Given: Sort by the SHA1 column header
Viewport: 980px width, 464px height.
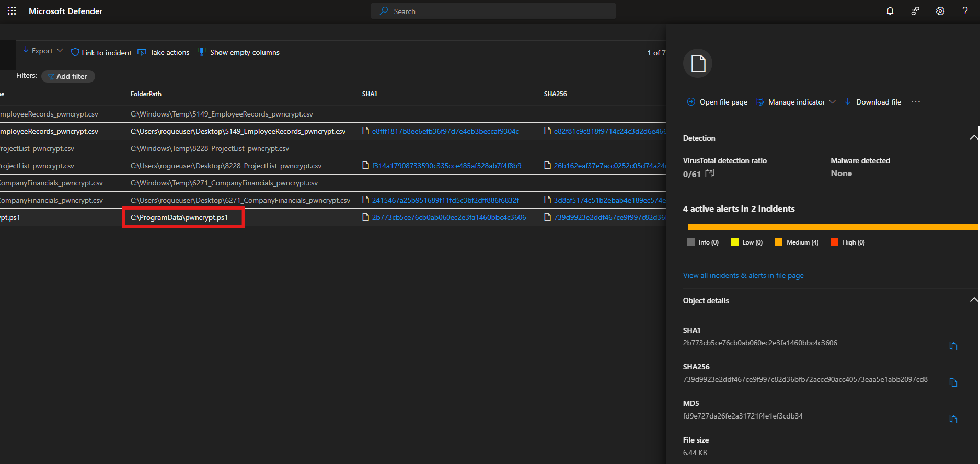Looking at the screenshot, I should click(370, 94).
